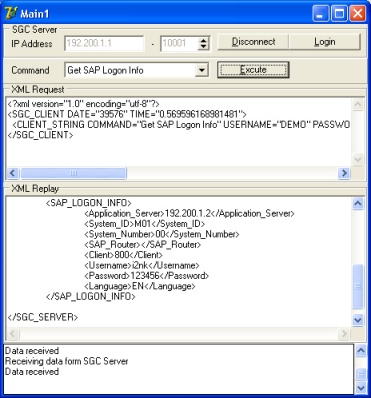Image resolution: width=371 pixels, height=398 pixels.
Task: Click the log panel scrollbar down arrow
Action: point(361,388)
